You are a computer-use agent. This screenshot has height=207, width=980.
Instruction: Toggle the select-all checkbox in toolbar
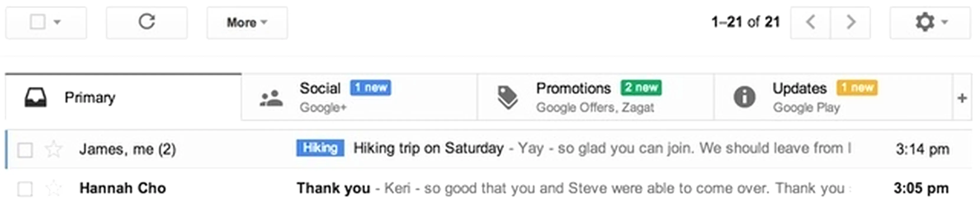[38, 22]
